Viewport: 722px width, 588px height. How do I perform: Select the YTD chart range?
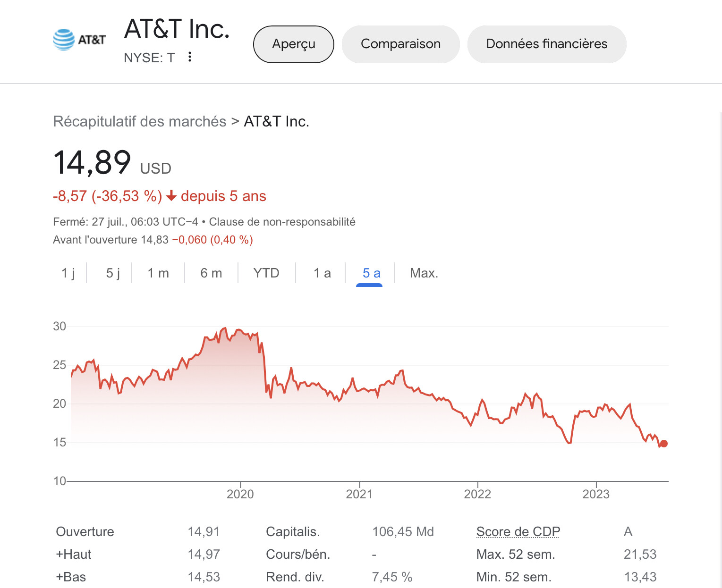(266, 273)
